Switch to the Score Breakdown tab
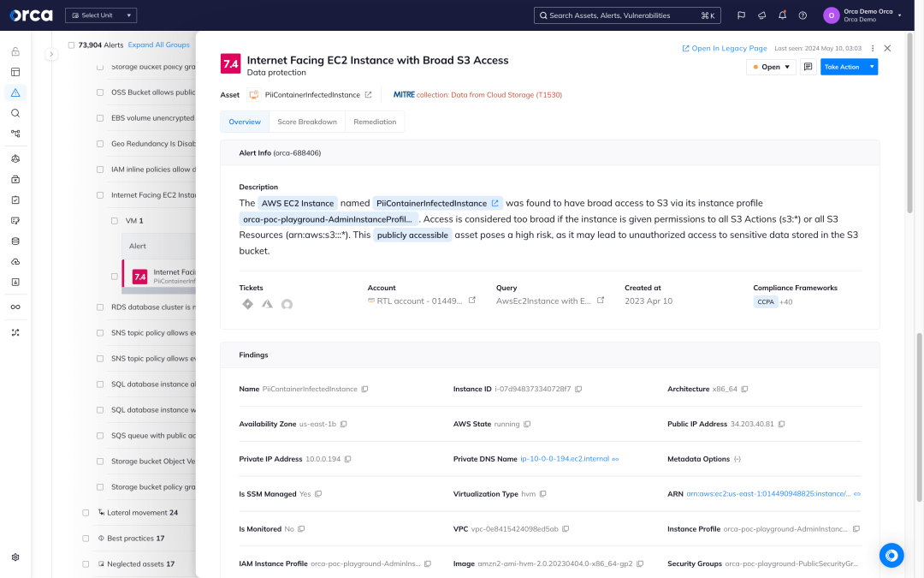Viewport: 924px width, 578px height. (307, 122)
